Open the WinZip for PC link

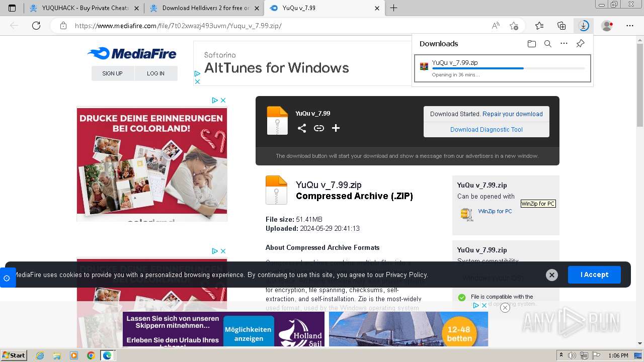[x=495, y=211]
